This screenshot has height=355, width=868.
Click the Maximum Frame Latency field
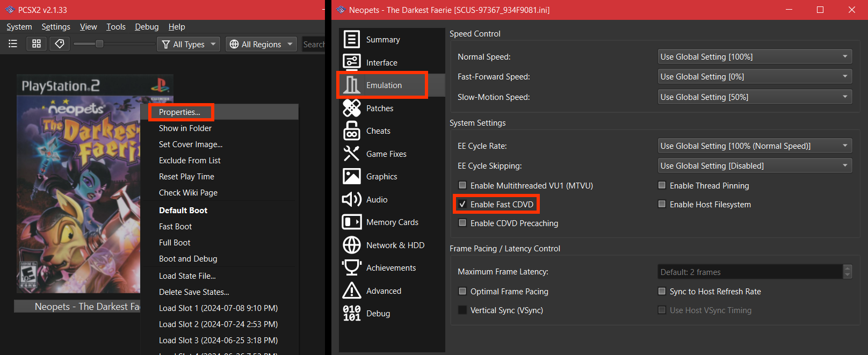point(750,272)
